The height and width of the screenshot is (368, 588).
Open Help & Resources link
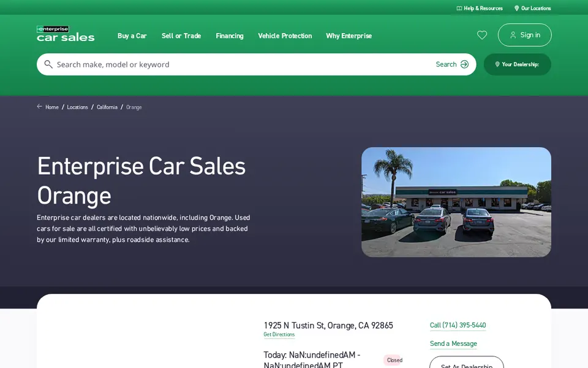point(480,8)
